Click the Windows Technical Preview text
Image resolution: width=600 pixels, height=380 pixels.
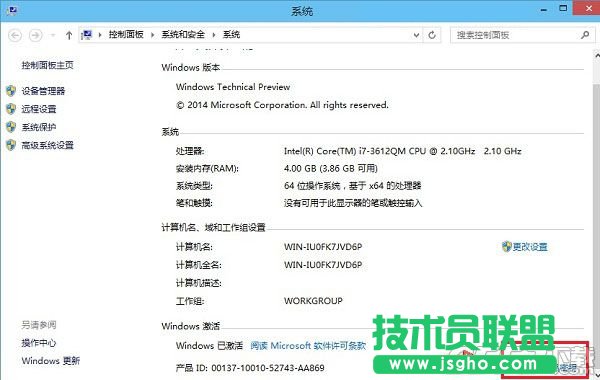233,87
